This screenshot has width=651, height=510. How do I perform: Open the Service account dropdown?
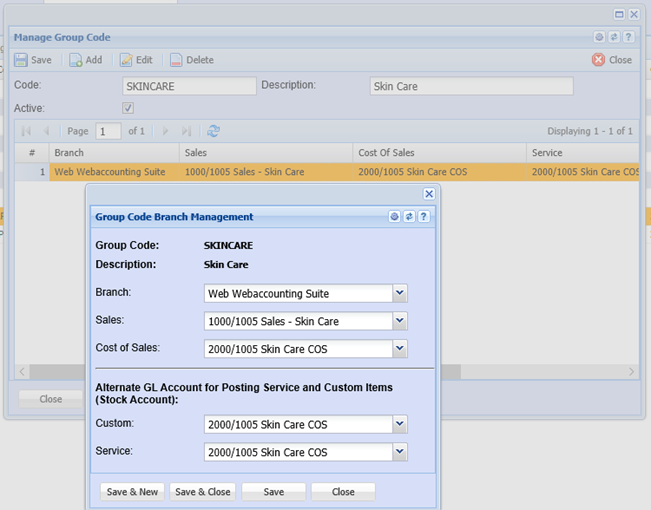click(x=399, y=452)
